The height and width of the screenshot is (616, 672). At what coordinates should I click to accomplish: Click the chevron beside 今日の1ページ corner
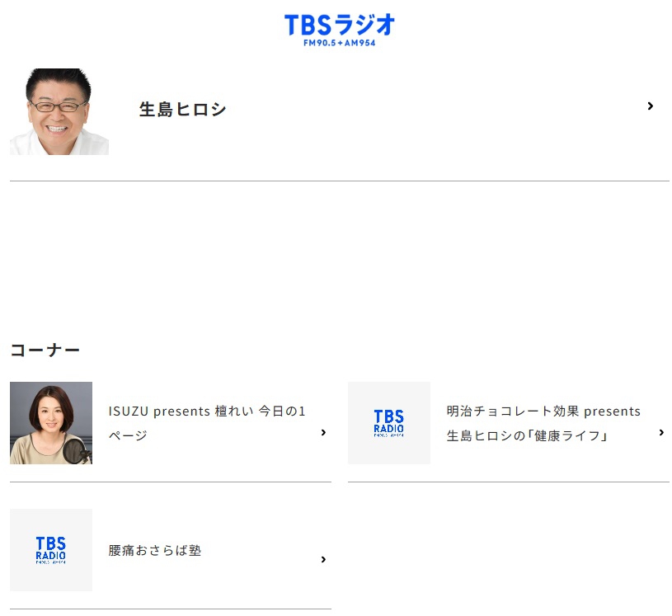tap(323, 433)
